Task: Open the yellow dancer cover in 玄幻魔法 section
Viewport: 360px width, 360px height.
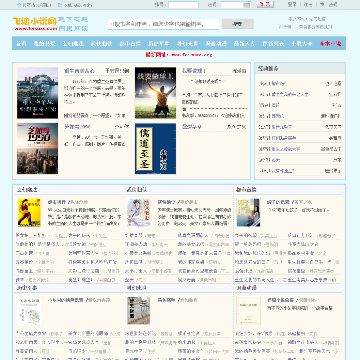Action: point(29,213)
